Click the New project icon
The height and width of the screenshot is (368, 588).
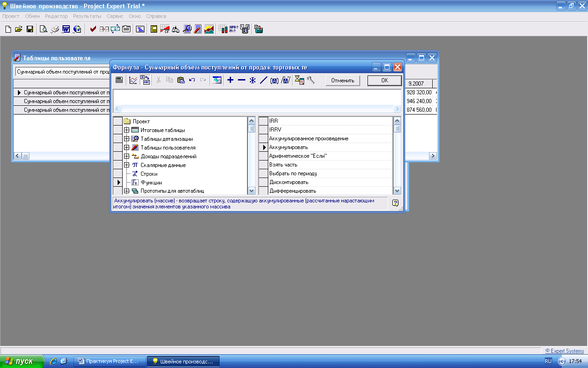(x=8, y=29)
